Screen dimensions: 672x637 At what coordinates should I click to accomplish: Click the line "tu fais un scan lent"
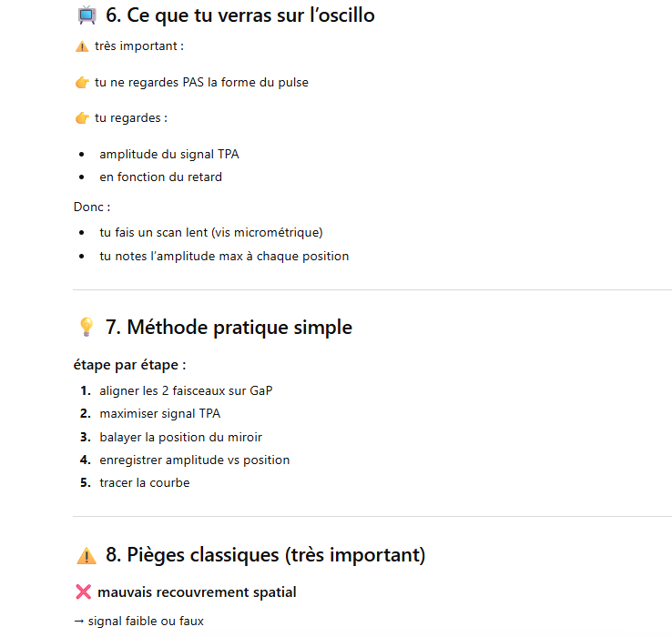pyautogui.click(x=210, y=232)
